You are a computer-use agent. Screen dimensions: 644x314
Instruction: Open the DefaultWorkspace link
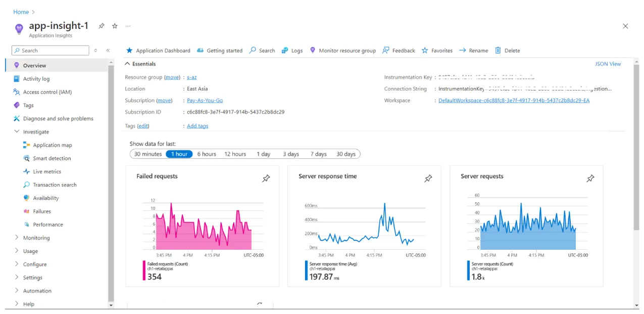click(x=514, y=101)
